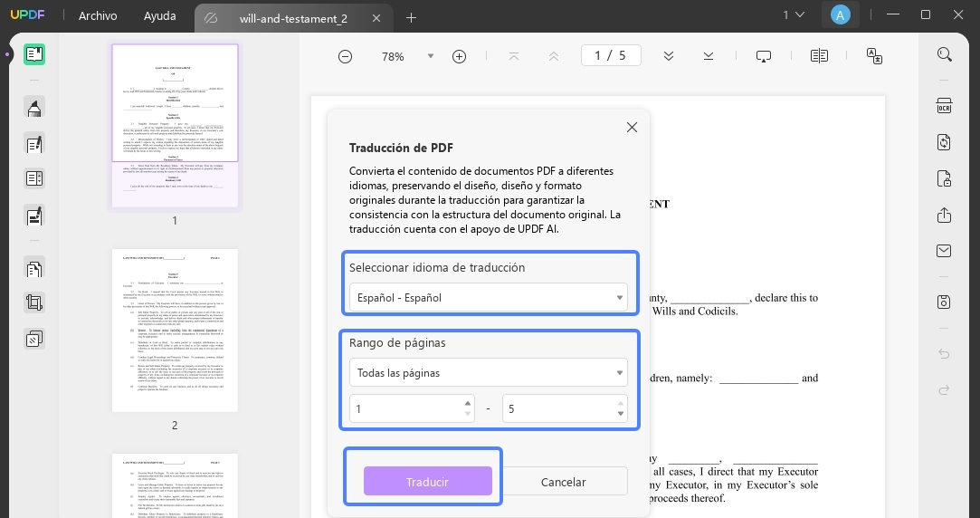Screen dimensions: 980x518
Task: Go to first page arrow
Action: pyautogui.click(x=514, y=56)
